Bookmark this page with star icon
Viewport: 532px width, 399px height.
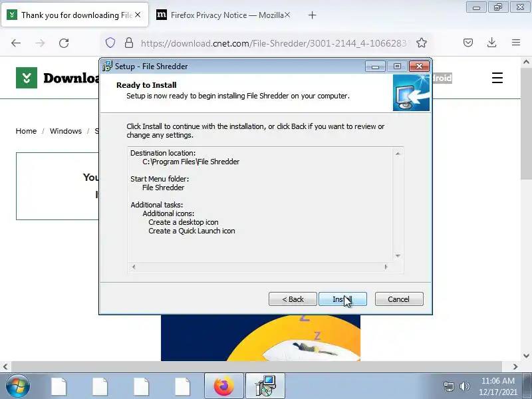pyautogui.click(x=422, y=43)
